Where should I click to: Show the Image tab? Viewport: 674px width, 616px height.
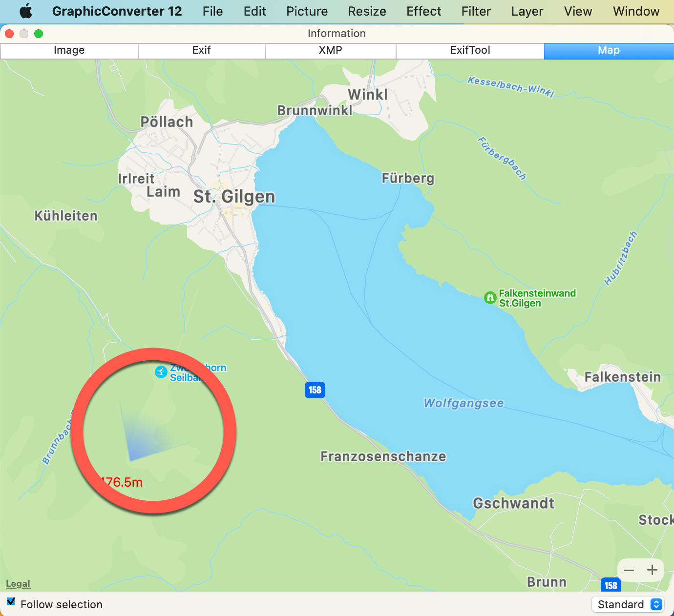click(x=69, y=50)
